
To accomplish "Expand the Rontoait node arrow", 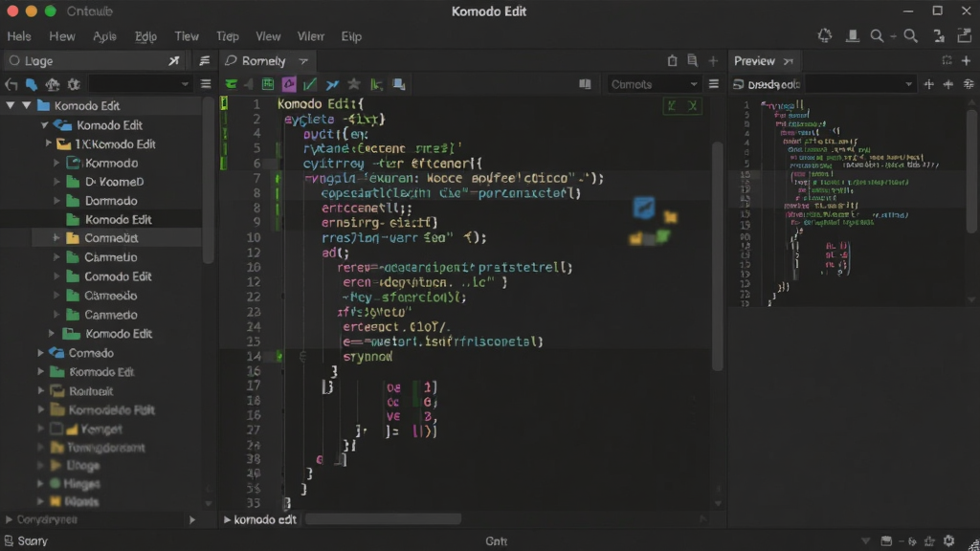I will pyautogui.click(x=40, y=391).
